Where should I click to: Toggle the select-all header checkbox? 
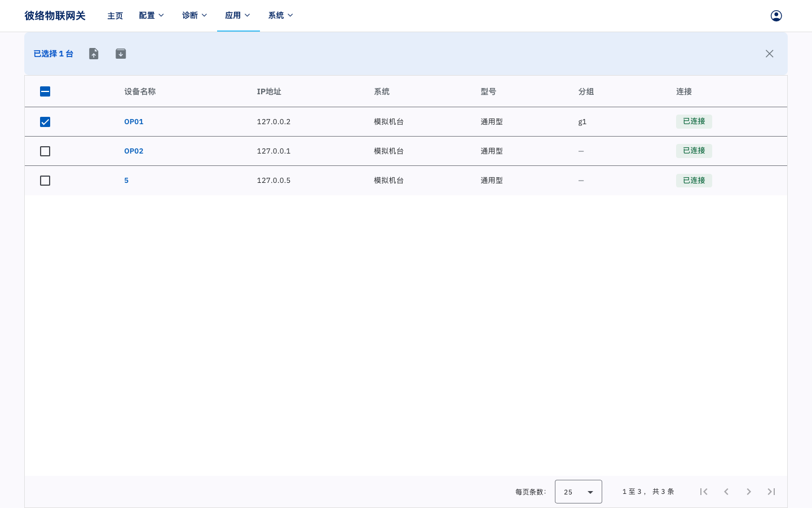point(45,91)
